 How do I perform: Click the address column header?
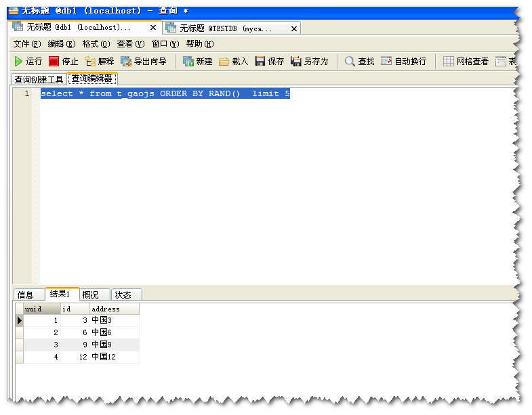115,309
